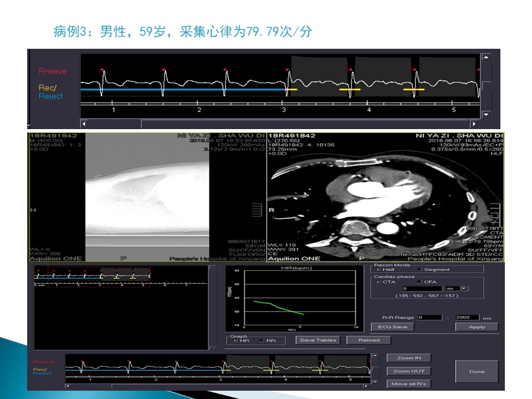Click the top ECG panel's scroll-up arrow
The height and width of the screenshot is (399, 532).
tap(486, 57)
